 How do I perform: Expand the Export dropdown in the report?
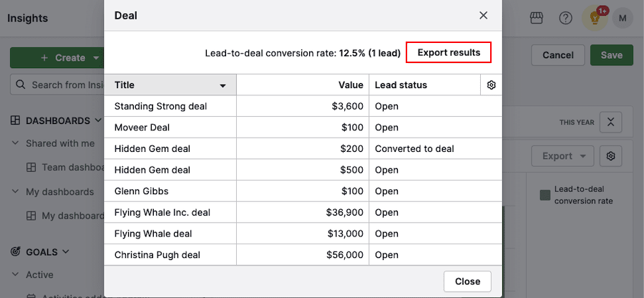click(x=564, y=155)
